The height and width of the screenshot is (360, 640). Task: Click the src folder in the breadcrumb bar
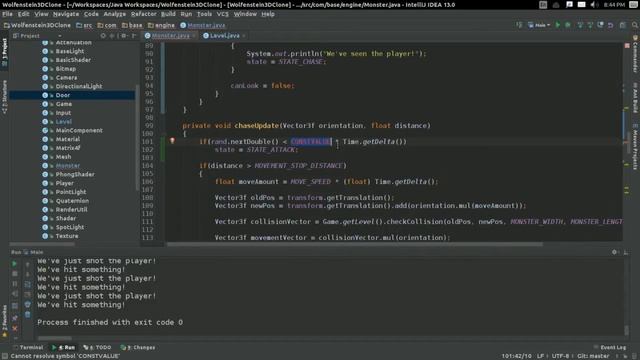pyautogui.click(x=84, y=25)
